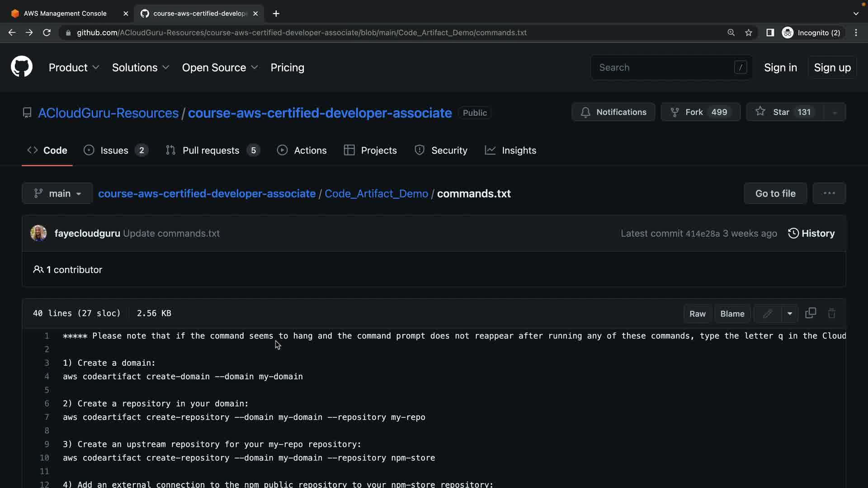
Task: Copy raw contents with copy icon
Action: coord(811,313)
